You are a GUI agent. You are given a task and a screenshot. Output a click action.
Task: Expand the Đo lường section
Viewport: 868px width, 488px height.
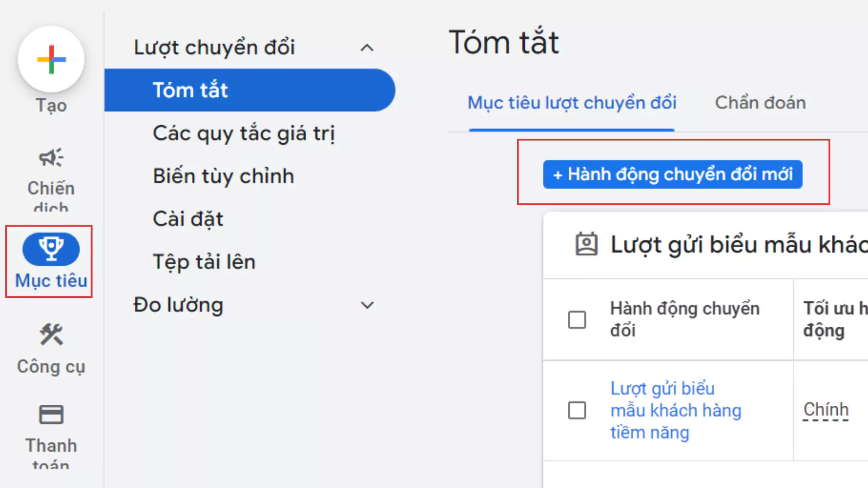click(367, 305)
